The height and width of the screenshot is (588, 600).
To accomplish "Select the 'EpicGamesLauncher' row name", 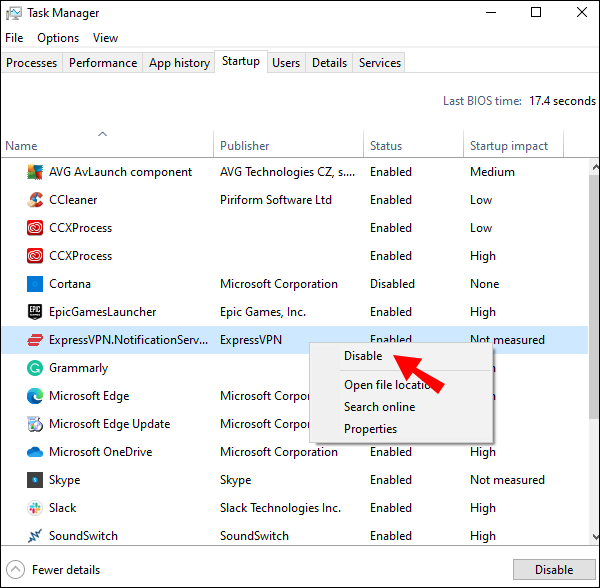I will pos(103,312).
